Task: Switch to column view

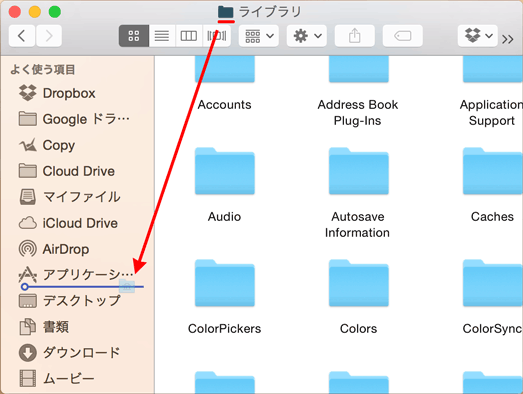Action: 189,36
